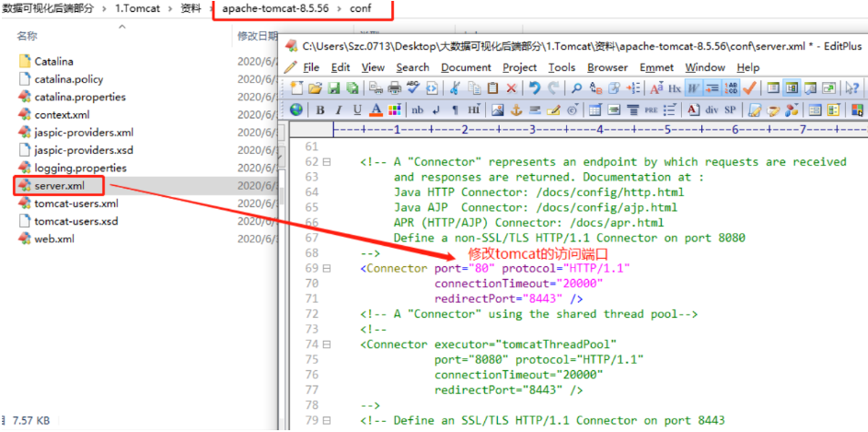Screen dimensions: 868x432
Task: Insert an image tag via picture icon
Action: (x=498, y=109)
